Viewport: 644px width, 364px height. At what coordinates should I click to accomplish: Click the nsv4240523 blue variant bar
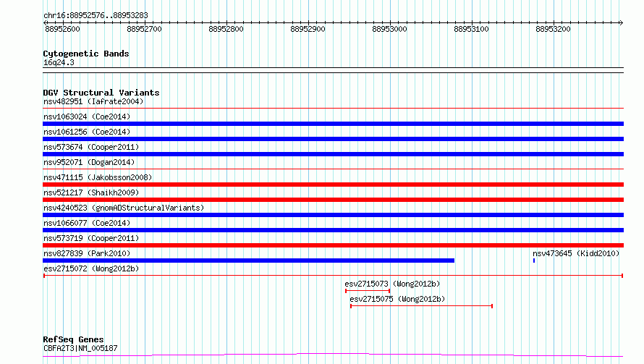coord(333,215)
